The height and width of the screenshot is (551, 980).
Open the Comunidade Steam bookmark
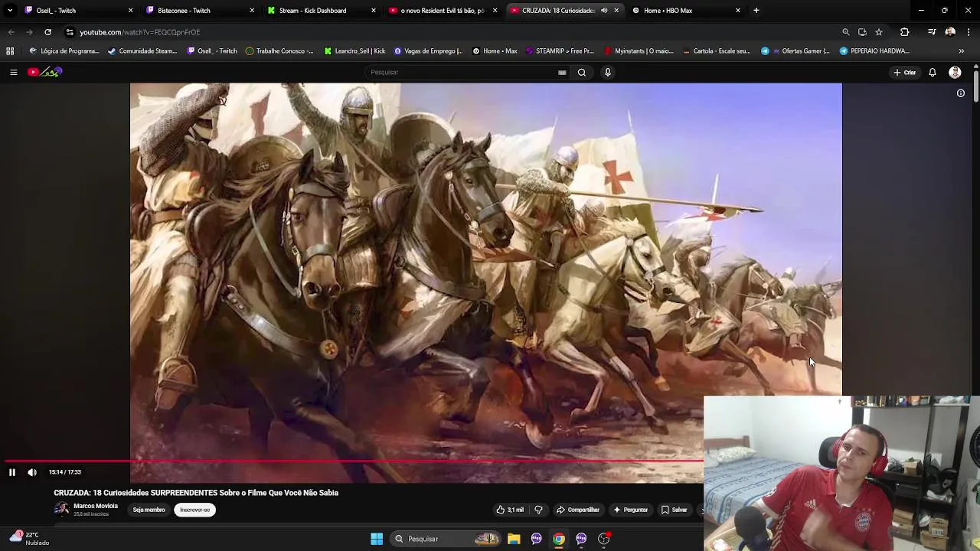(x=142, y=51)
